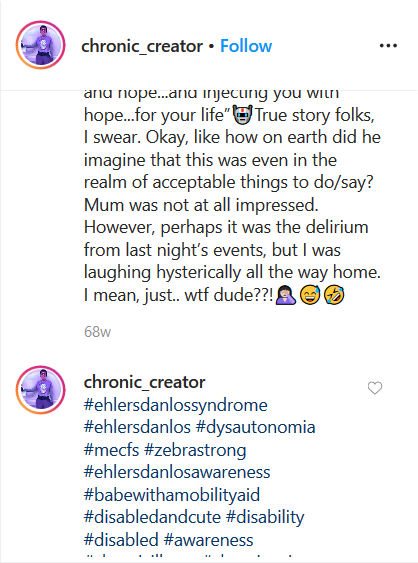Open the #disabledandcute hashtag

tap(152, 517)
